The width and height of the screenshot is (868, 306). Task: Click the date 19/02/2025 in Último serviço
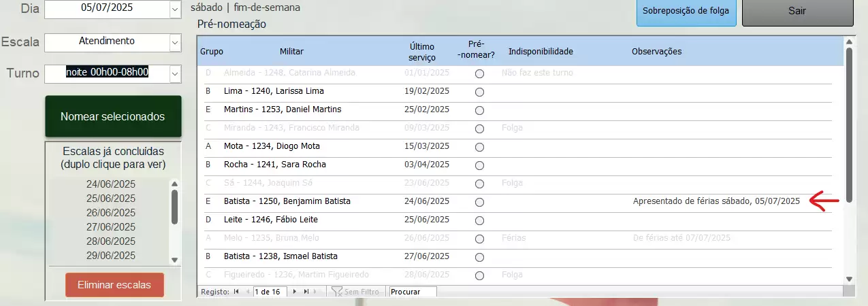pyautogui.click(x=427, y=91)
